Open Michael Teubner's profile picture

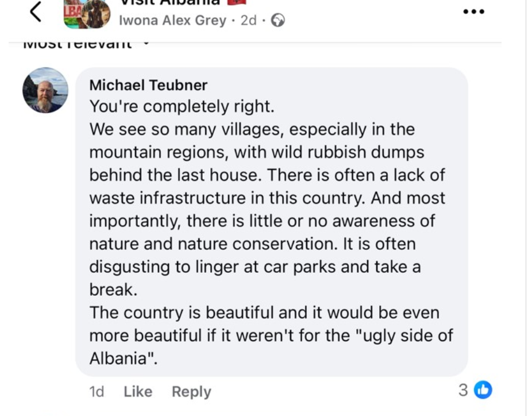(x=45, y=90)
